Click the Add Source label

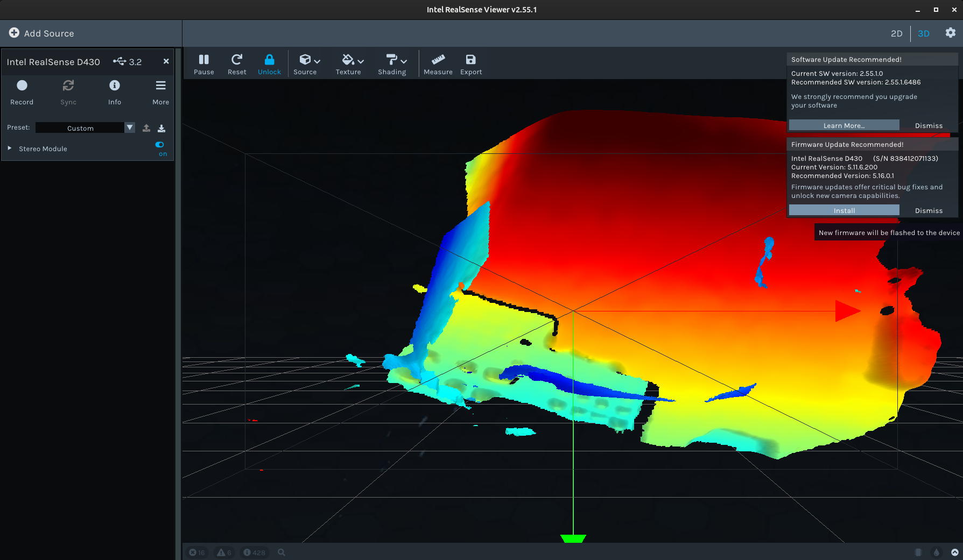tap(49, 33)
